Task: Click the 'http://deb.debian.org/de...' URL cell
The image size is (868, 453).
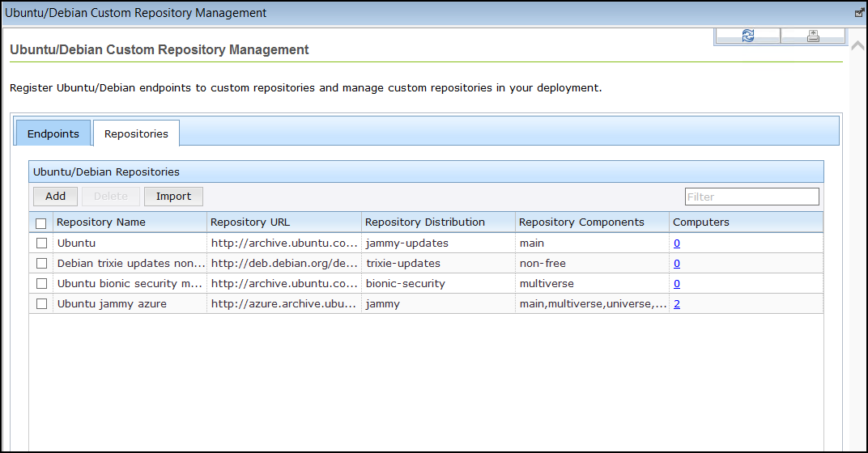Action: [x=284, y=263]
